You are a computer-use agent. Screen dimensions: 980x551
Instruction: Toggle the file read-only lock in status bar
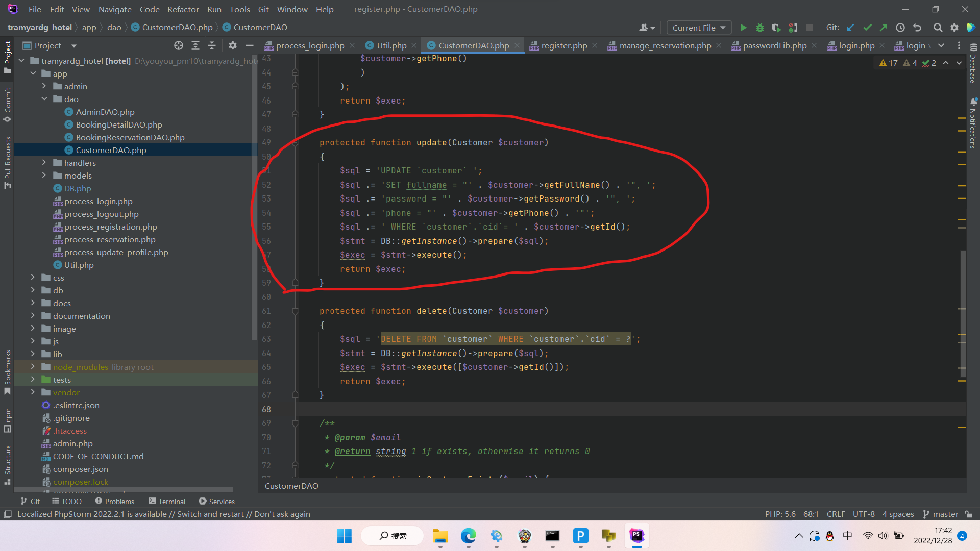click(x=969, y=514)
